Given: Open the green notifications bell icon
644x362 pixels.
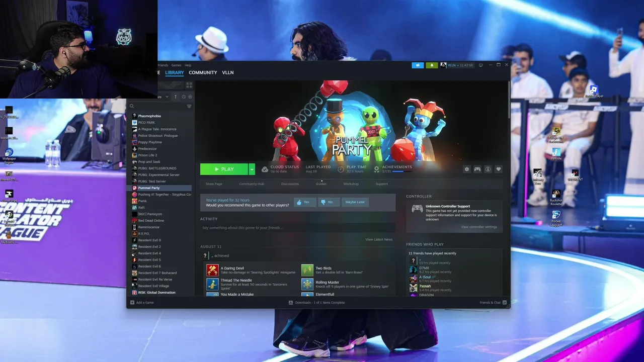Looking at the screenshot, I should (x=432, y=65).
